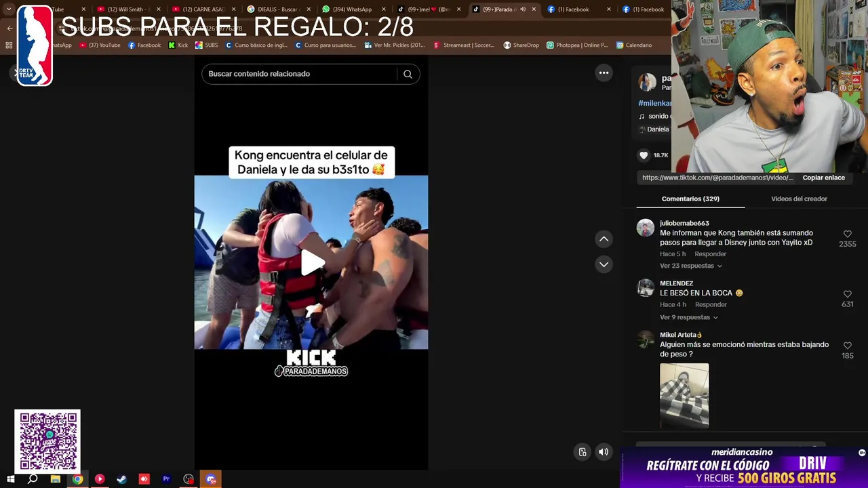The height and width of the screenshot is (488, 868).
Task: Go back with browser back arrow
Action: 9,28
